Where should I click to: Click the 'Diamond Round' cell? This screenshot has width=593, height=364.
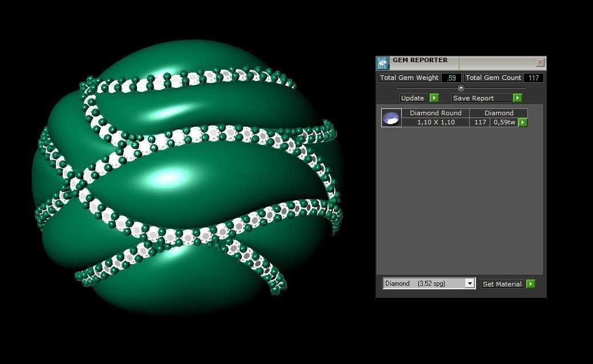pyautogui.click(x=435, y=112)
